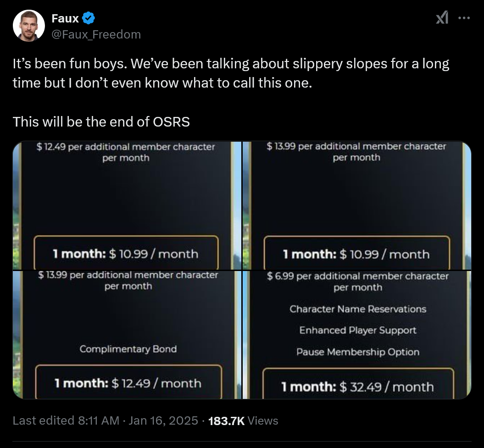
Task: Click the Grok actions icon on the post
Action: click(x=441, y=17)
